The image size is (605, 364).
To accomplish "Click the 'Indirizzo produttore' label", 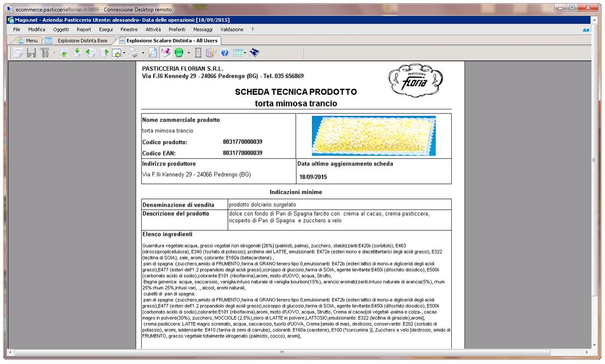I will tap(169, 164).
